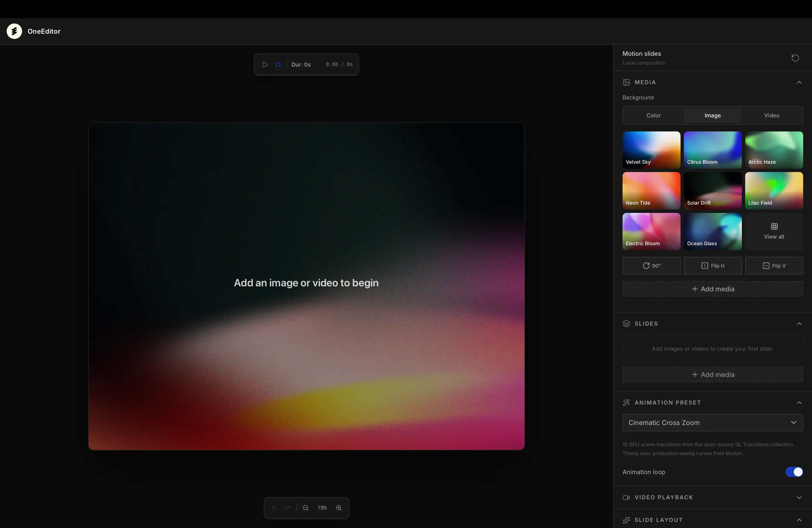Click the 78% zoom level
Image resolution: width=812 pixels, height=528 pixels.
(x=322, y=508)
